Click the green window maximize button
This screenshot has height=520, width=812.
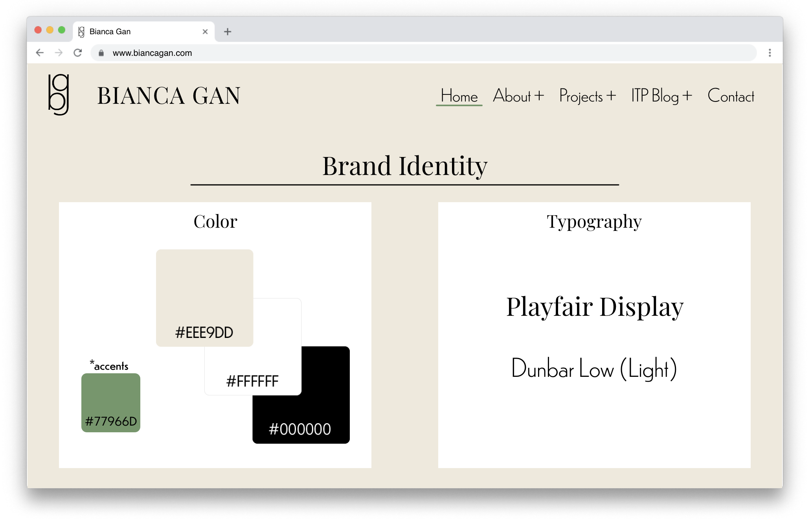62,30
